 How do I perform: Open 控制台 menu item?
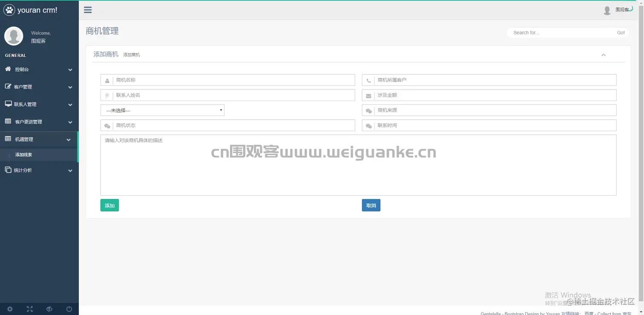point(39,69)
